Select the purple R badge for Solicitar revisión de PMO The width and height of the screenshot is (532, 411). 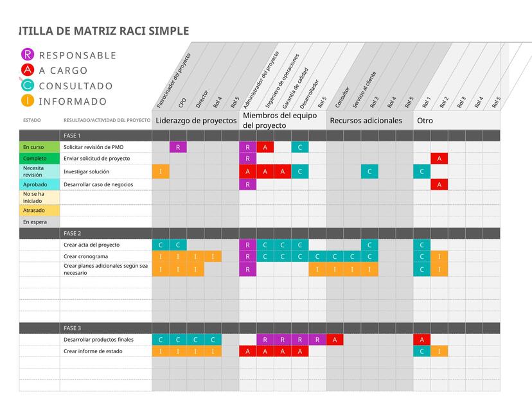(x=179, y=146)
